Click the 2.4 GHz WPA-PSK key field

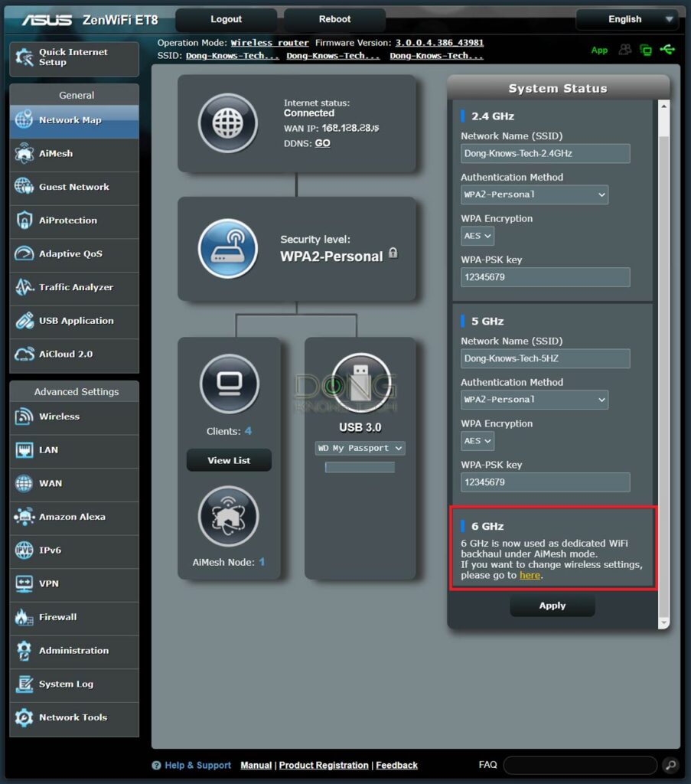click(x=545, y=277)
